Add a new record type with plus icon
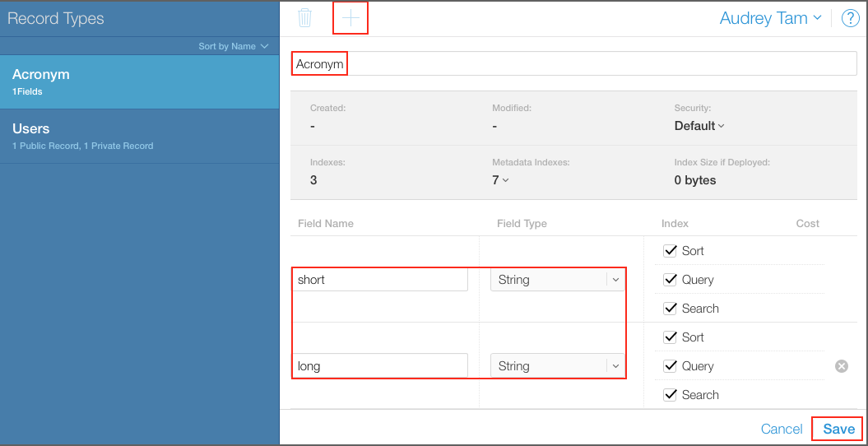The image size is (868, 446). pyautogui.click(x=350, y=18)
